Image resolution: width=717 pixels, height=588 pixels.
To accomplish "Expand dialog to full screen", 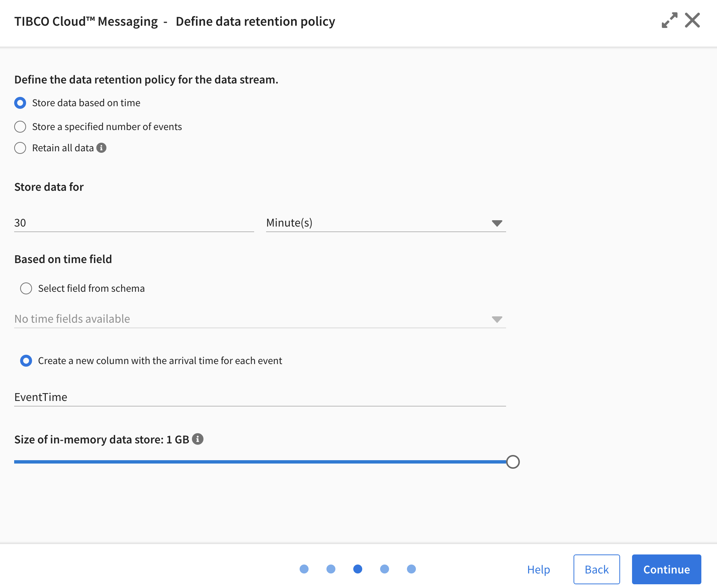I will (669, 20).
